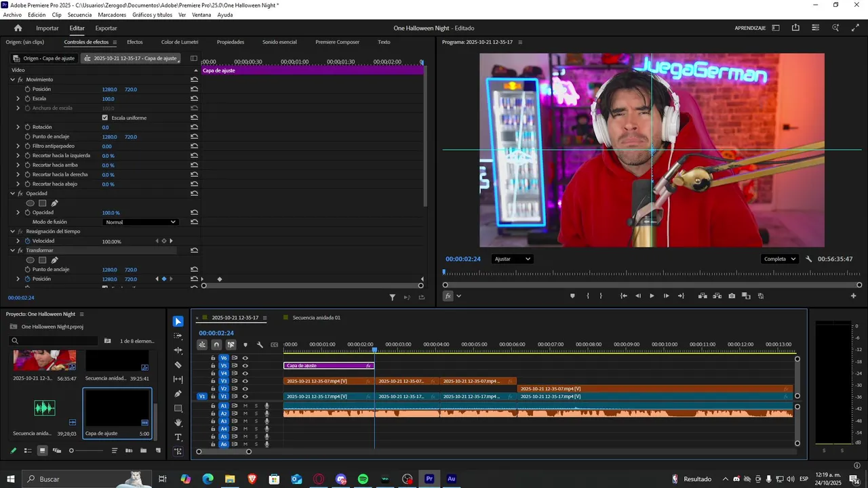Open the Ajustar zoom level dropdown

(x=512, y=259)
